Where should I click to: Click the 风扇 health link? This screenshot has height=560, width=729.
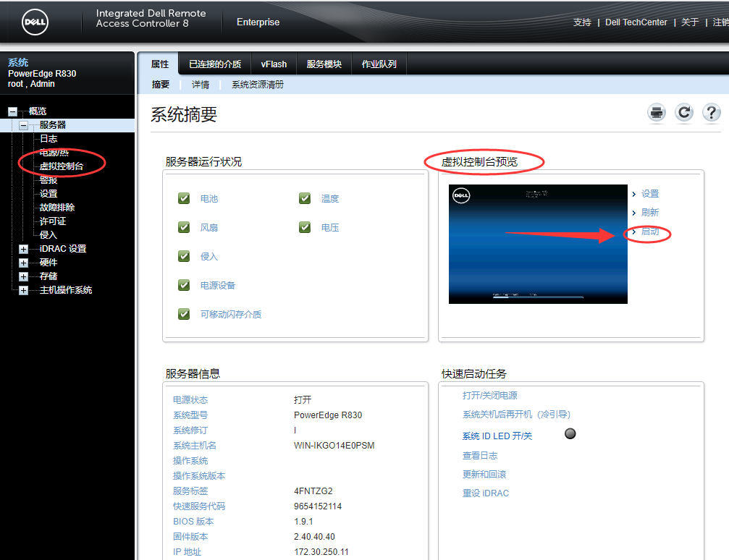pos(208,227)
